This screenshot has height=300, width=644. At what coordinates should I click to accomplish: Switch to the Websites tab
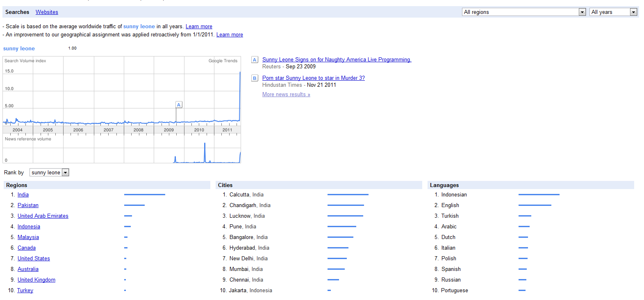tap(47, 12)
